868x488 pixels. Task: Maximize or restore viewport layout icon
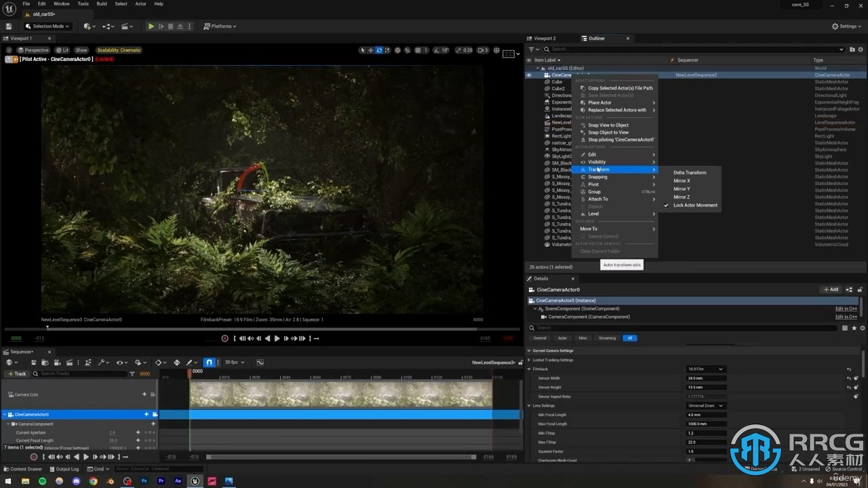(497, 50)
